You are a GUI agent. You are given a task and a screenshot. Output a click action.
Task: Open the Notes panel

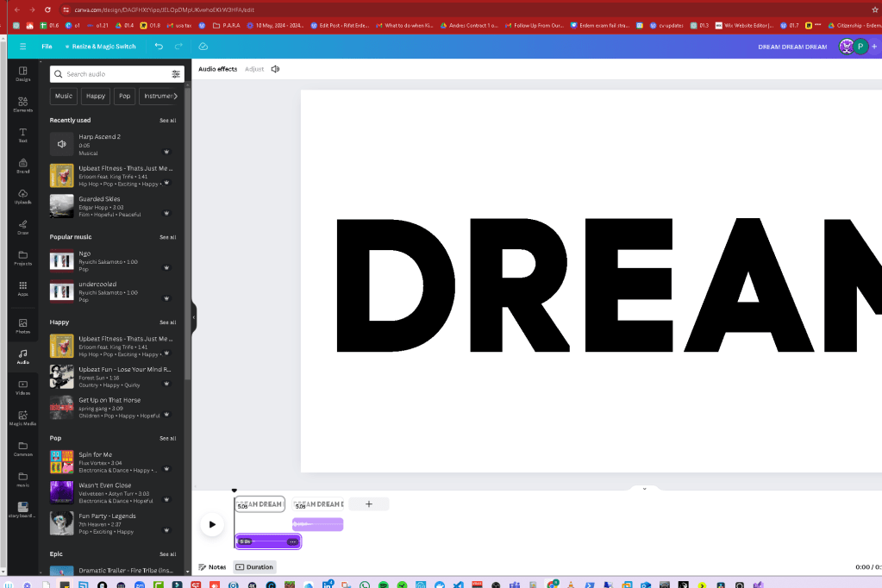click(x=212, y=567)
